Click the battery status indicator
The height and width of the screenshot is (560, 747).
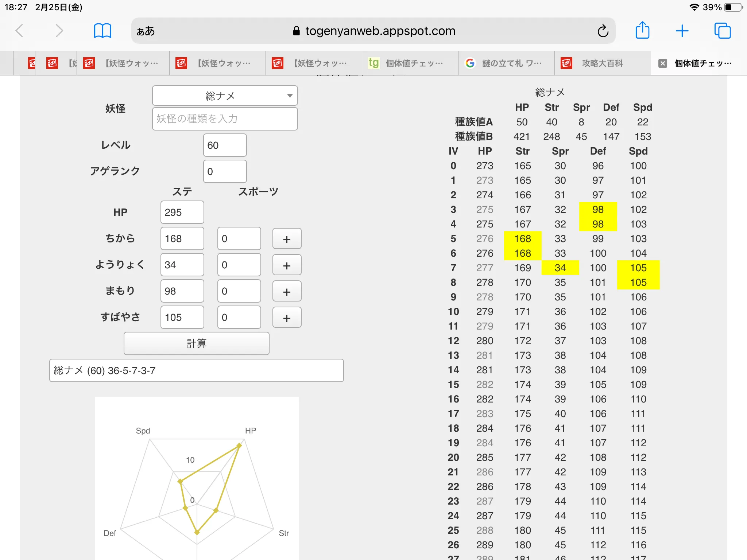pyautogui.click(x=734, y=7)
